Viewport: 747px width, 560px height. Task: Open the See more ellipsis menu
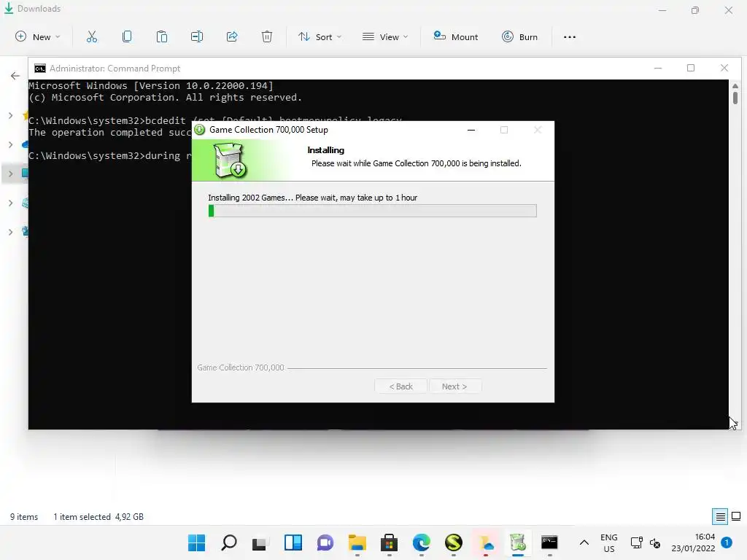(570, 36)
